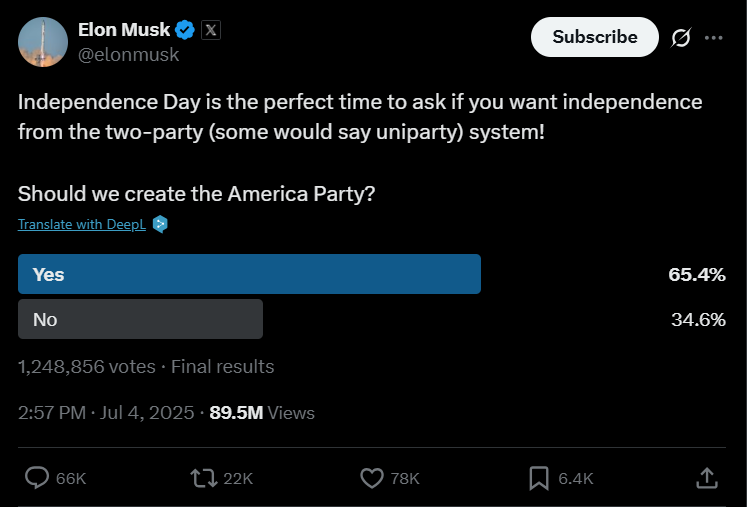This screenshot has height=507, width=747.
Task: Click the blue verified checkmark badge
Action: [x=185, y=30]
